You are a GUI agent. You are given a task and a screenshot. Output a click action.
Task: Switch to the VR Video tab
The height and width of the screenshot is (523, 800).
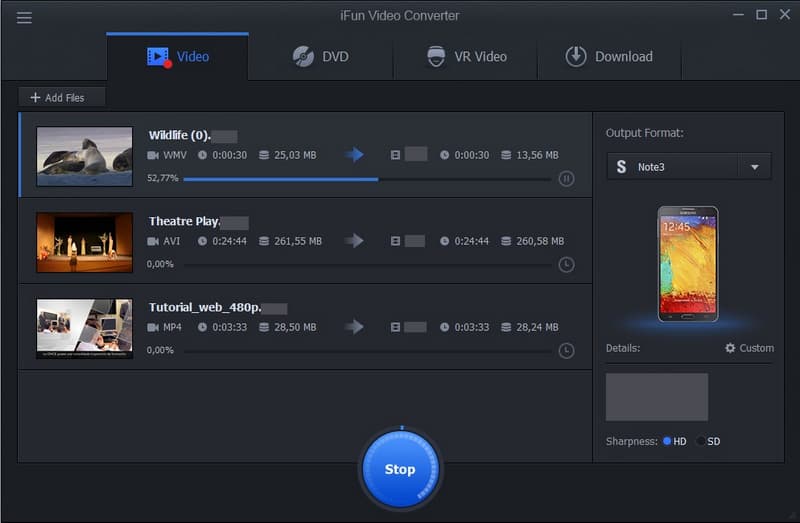click(x=465, y=56)
